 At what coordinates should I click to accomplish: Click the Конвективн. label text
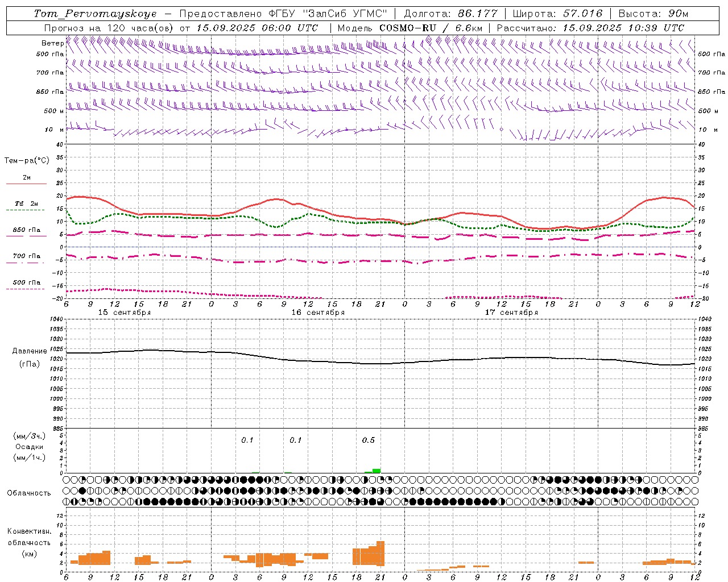point(30,531)
